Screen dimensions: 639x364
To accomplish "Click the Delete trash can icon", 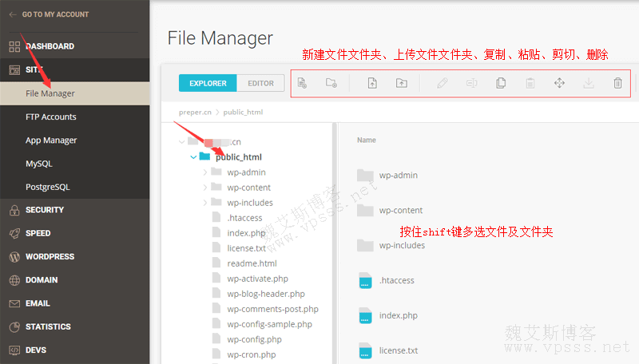I will tap(617, 83).
